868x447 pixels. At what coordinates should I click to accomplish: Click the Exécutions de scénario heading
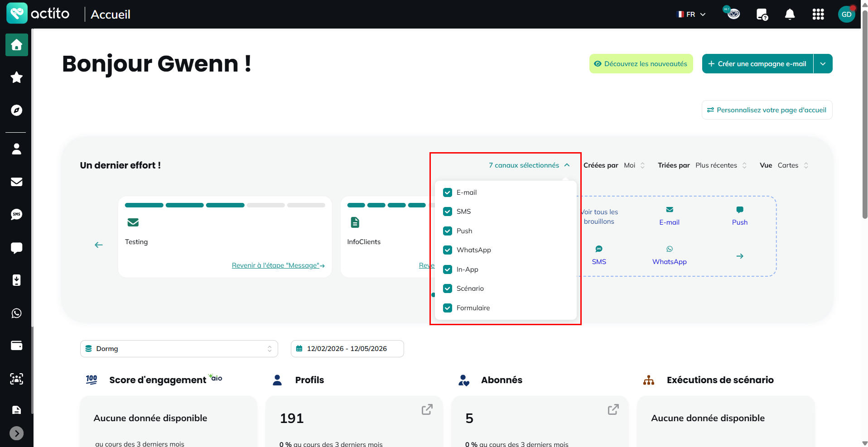tap(720, 380)
